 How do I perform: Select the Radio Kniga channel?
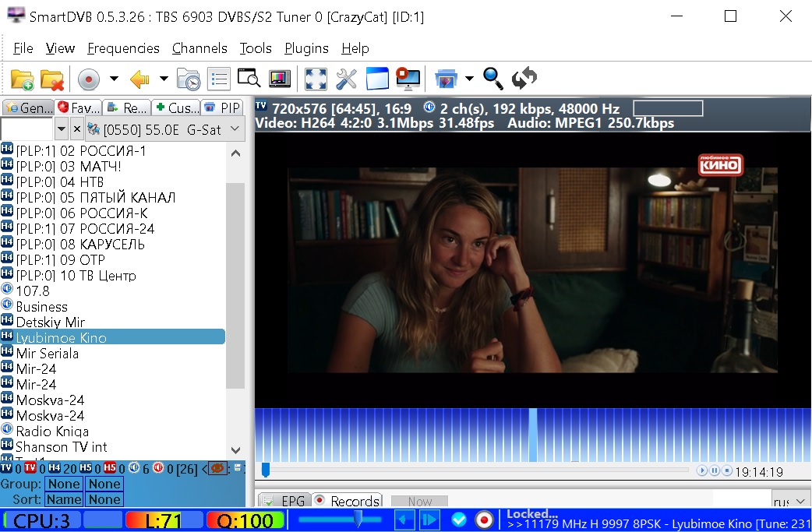tap(113, 431)
